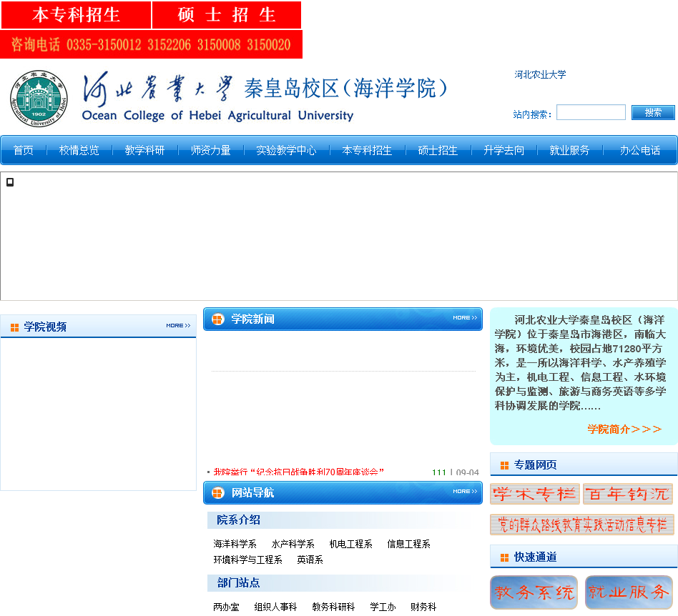Click the 河北农业大学 calligraphy title
The width and height of the screenshot is (678, 616).
[x=158, y=89]
